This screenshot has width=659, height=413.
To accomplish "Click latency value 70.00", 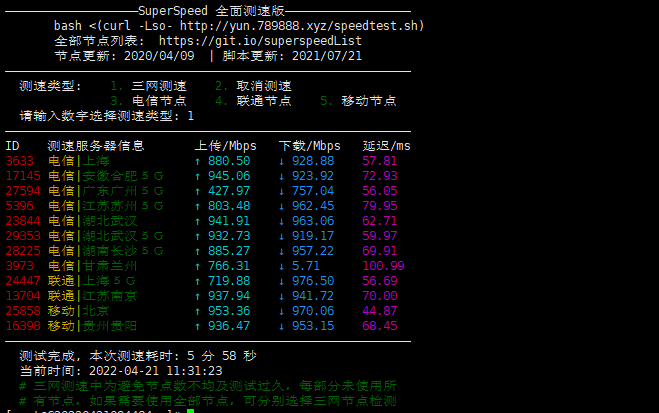I will 380,296.
